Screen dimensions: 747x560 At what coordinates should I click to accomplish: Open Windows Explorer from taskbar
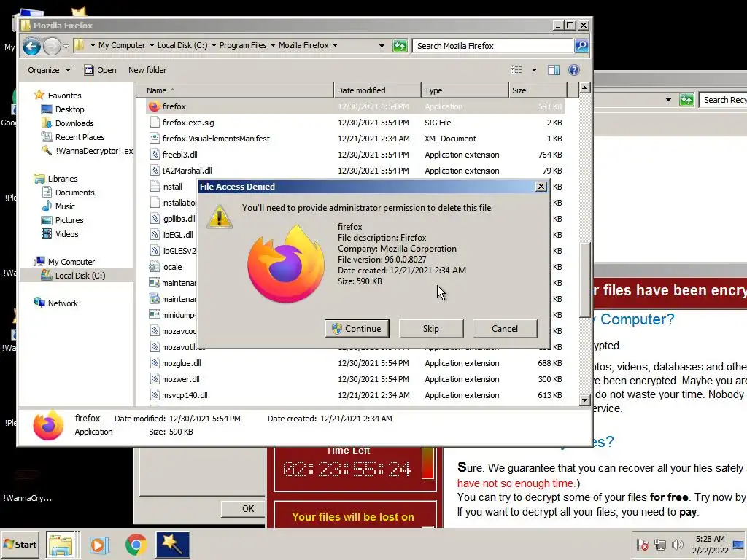61,545
